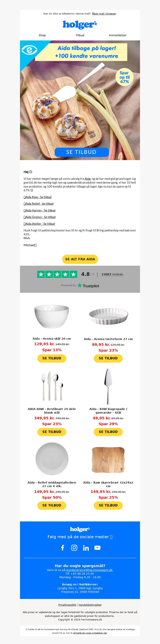Click the 15007 reviews link

(112, 274)
